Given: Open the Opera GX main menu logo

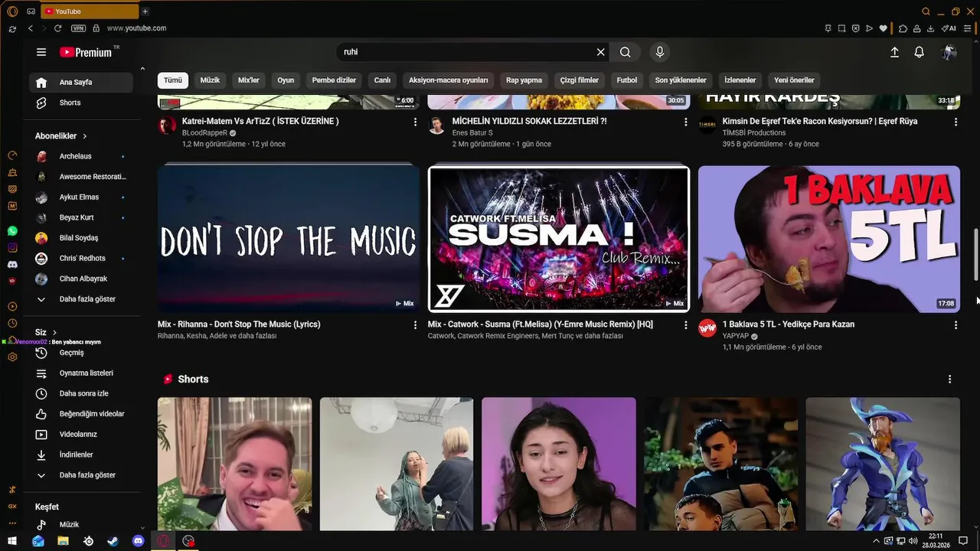Looking at the screenshot, I should click(x=12, y=11).
